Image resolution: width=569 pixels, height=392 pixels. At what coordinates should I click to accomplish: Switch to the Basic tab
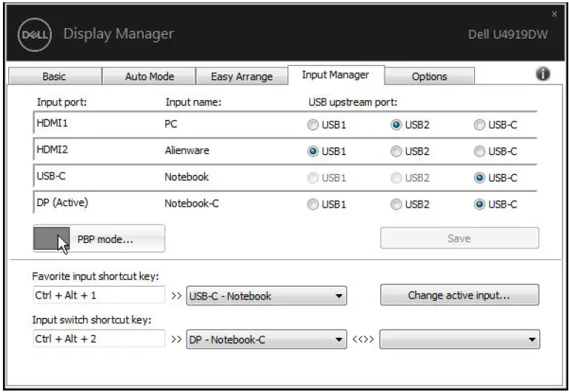point(54,76)
